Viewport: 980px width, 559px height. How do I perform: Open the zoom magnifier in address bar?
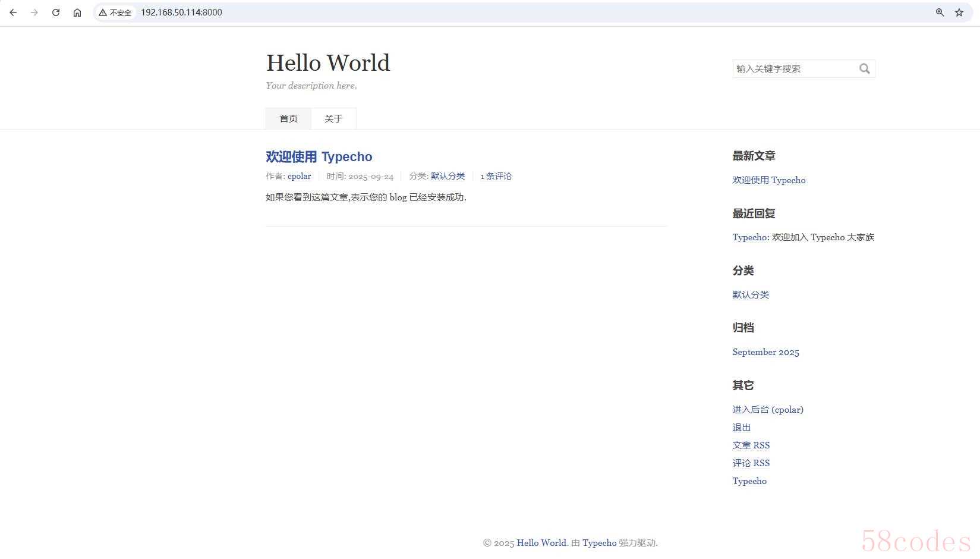940,12
